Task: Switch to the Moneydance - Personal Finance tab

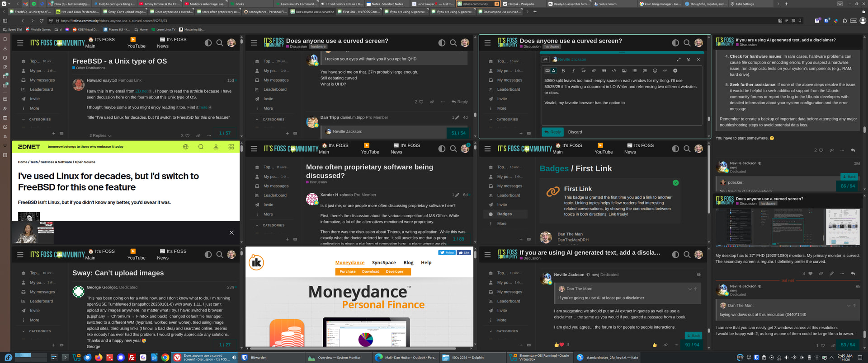Action: click(266, 12)
